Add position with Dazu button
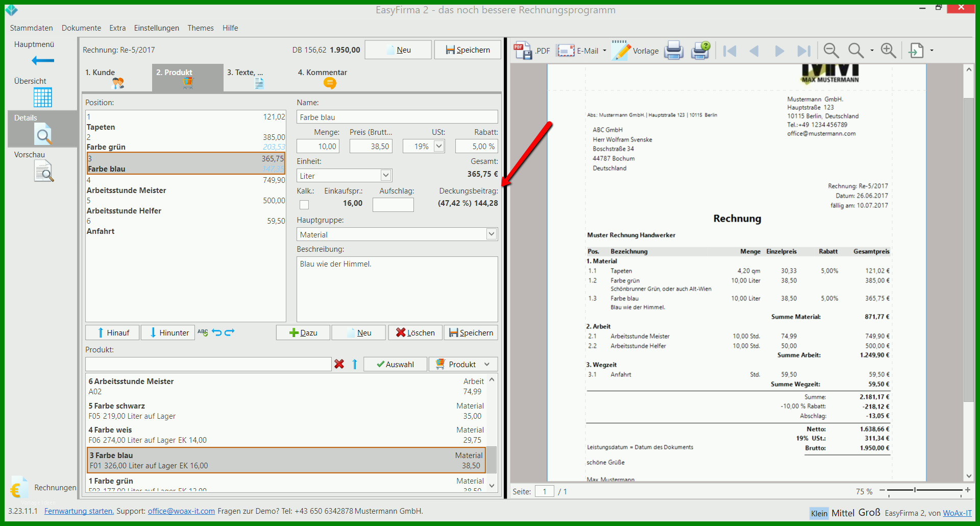This screenshot has height=526, width=980. click(303, 332)
